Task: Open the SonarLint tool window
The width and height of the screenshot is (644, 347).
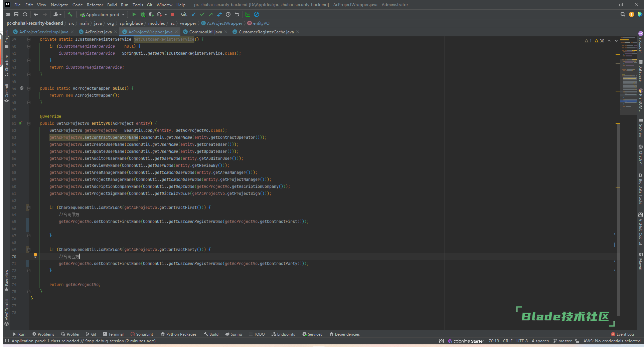Action: click(x=142, y=334)
